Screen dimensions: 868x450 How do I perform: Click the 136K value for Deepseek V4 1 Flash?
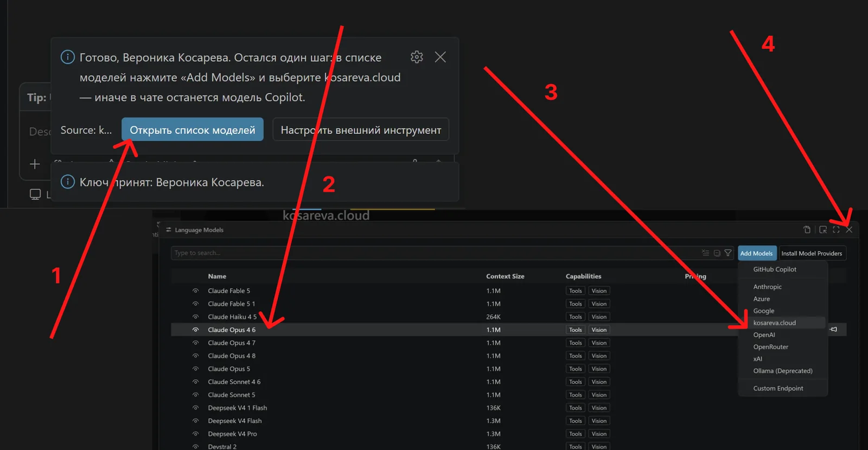(494, 408)
